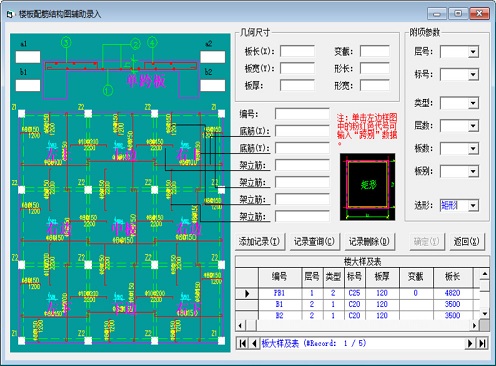Viewport: 496px width, 366px height.
Task: Select the row marker arrow for PB1
Action: point(247,293)
